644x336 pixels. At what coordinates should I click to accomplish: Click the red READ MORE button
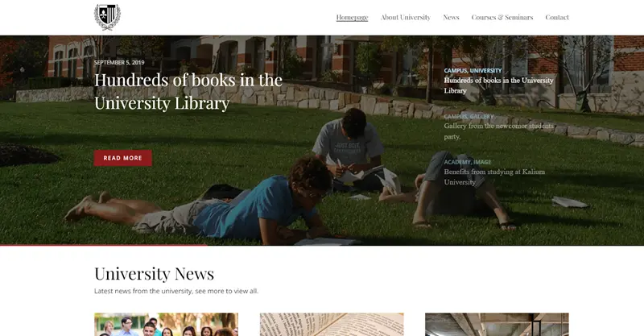[123, 158]
